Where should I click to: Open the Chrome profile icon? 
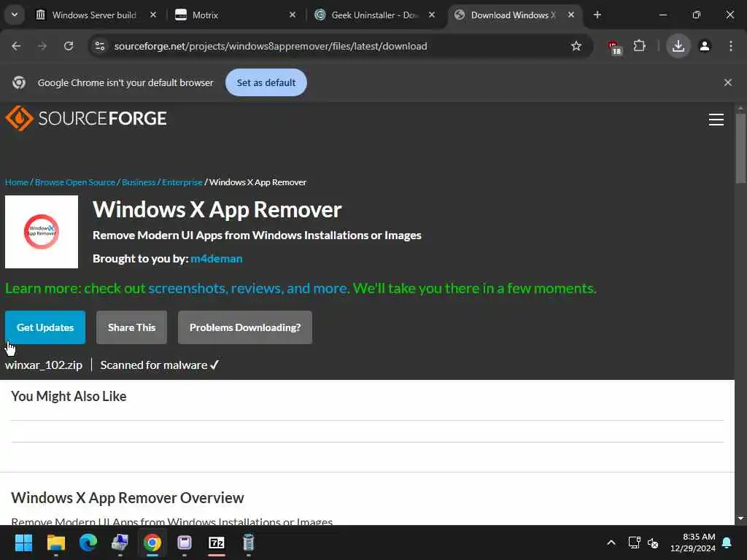[x=705, y=46]
